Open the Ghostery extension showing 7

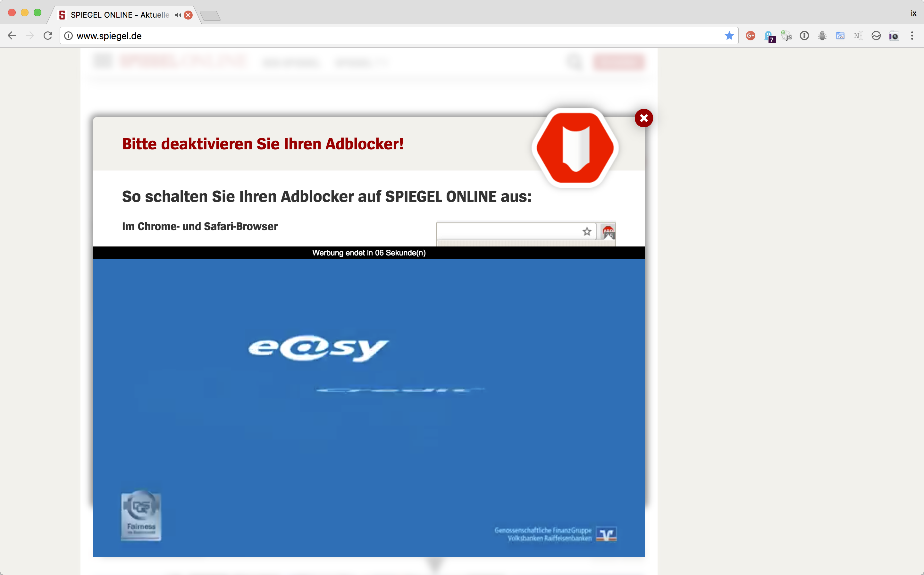click(x=769, y=37)
